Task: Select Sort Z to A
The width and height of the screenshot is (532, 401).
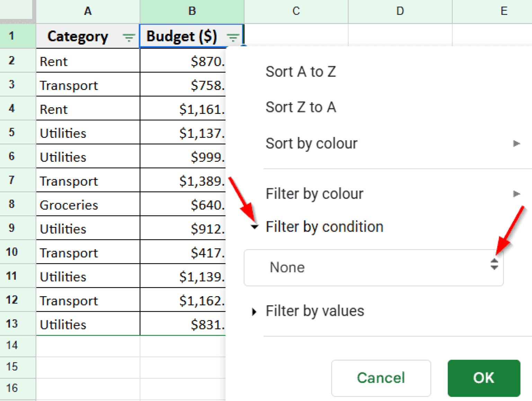Action: (x=301, y=107)
